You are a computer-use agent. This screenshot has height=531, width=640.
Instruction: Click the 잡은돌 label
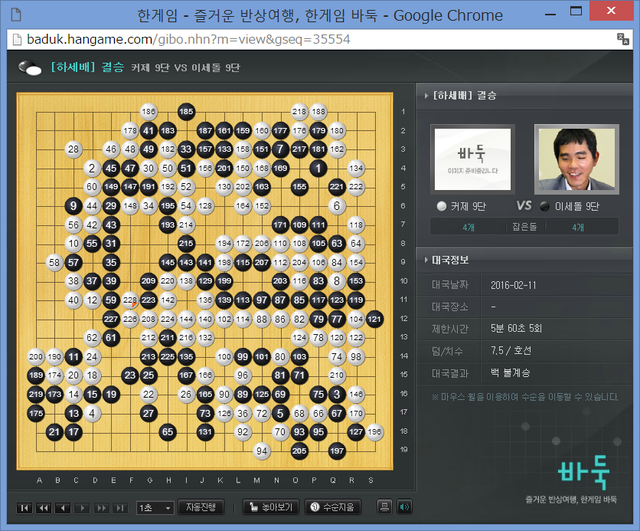coord(524,227)
